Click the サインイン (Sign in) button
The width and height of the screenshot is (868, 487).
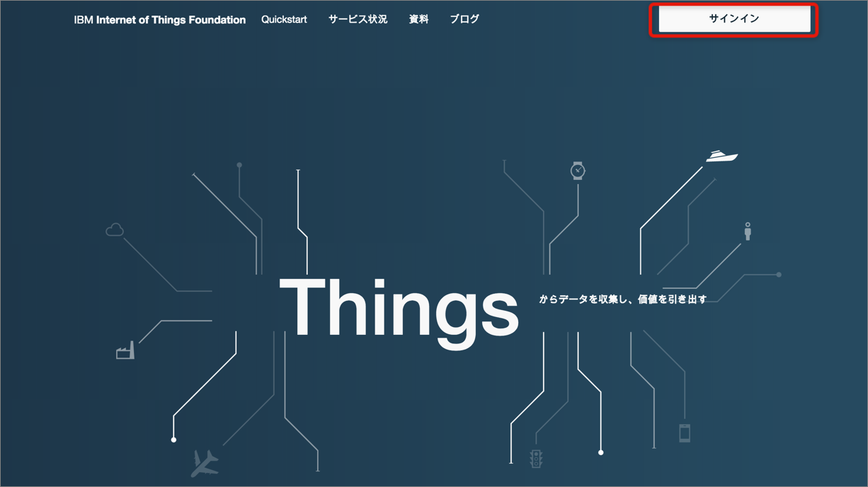coord(734,19)
